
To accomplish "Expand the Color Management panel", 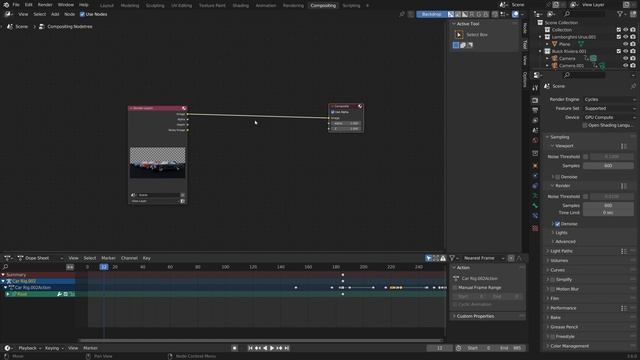I will click(x=568, y=346).
